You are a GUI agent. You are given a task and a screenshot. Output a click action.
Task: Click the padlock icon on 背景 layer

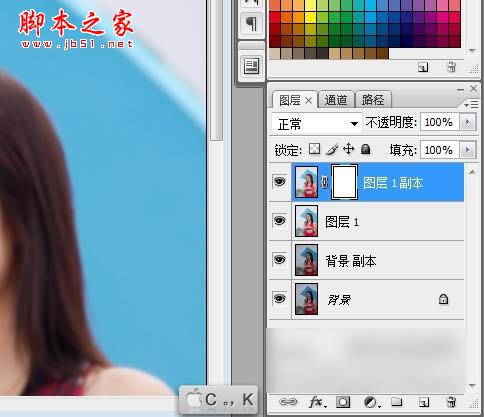pyautogui.click(x=443, y=299)
